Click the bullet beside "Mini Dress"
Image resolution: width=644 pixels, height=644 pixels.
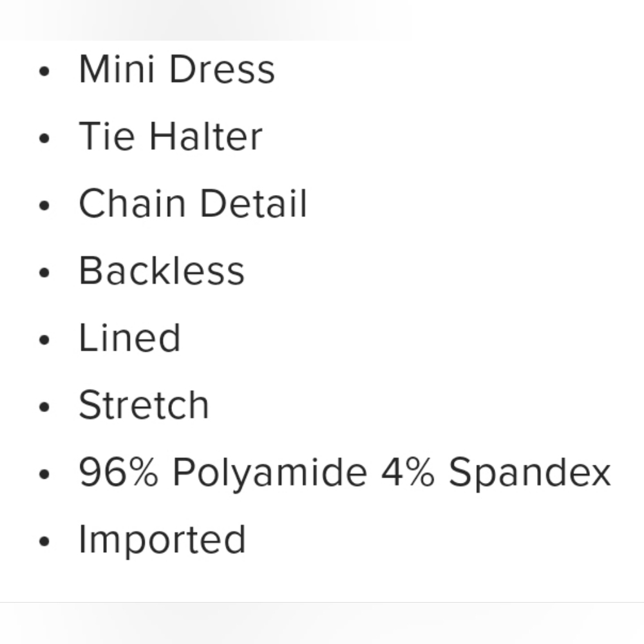tap(44, 71)
